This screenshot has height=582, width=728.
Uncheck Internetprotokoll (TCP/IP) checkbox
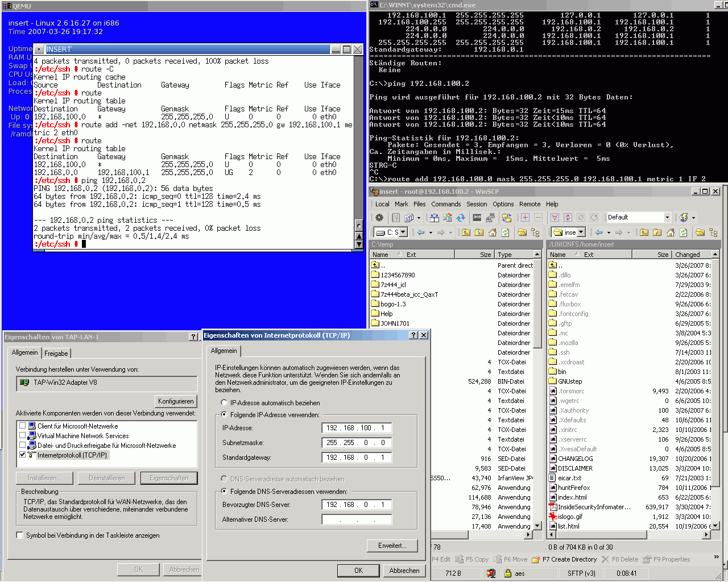[x=23, y=455]
